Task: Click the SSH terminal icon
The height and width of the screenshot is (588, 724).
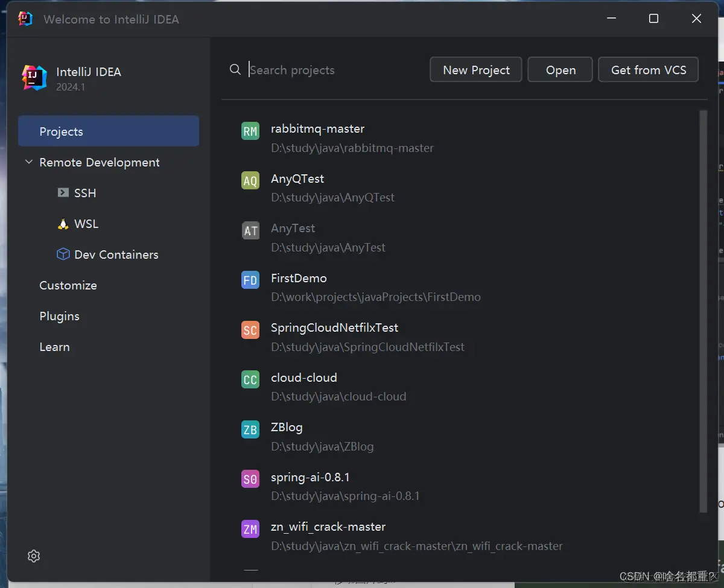Action: [63, 192]
